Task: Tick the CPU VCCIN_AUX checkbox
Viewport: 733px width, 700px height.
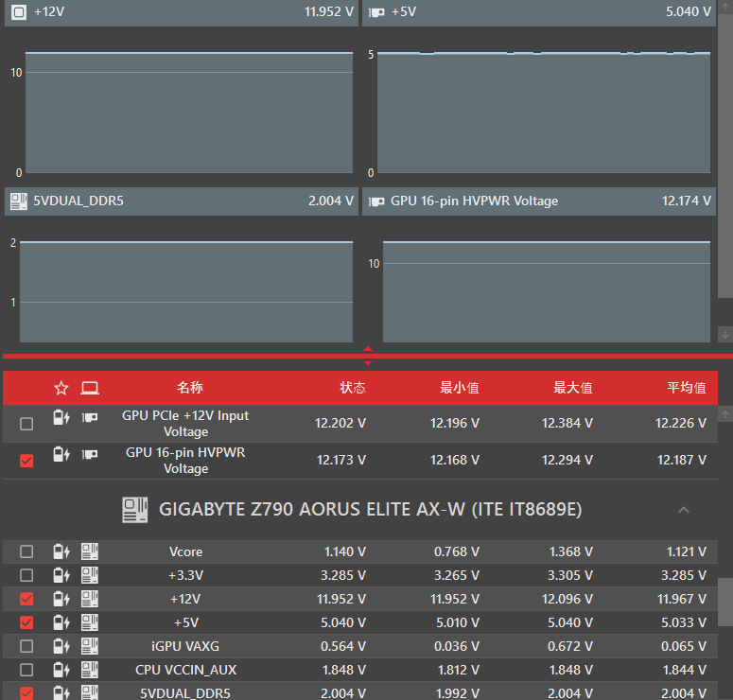Action: [26, 670]
